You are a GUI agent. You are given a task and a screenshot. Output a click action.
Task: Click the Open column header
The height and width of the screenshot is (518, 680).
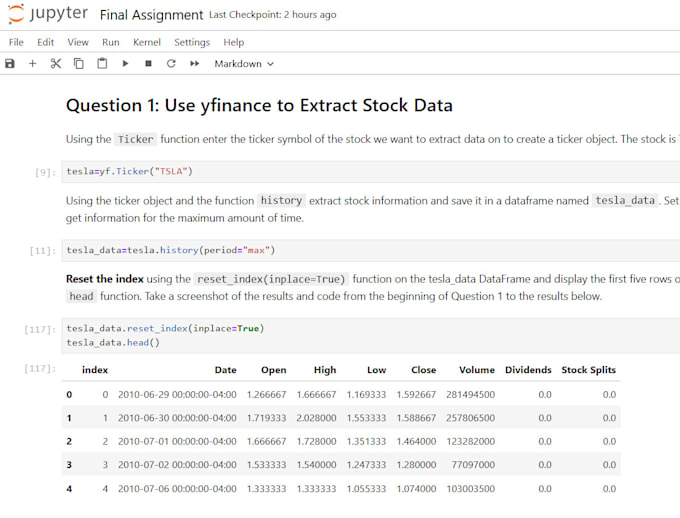click(274, 370)
